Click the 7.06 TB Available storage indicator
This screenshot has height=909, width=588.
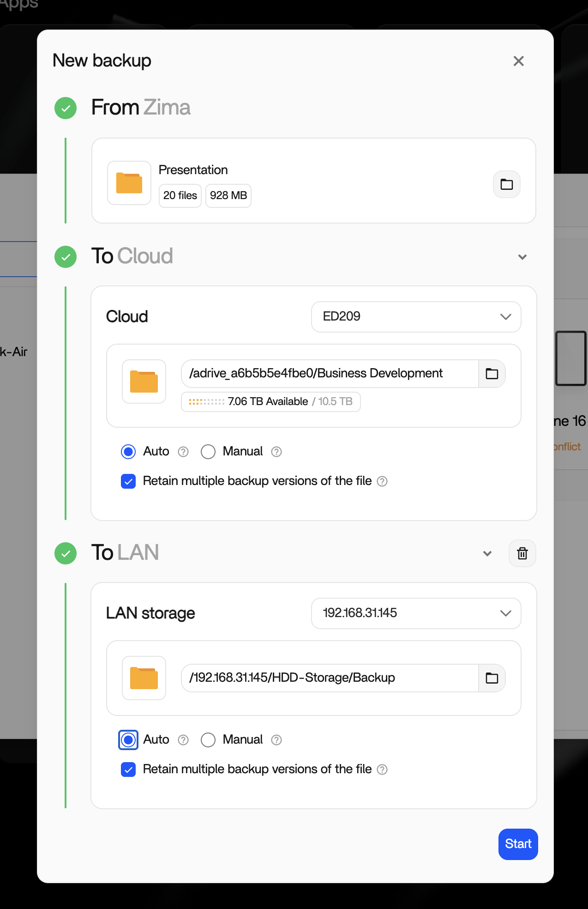271,402
